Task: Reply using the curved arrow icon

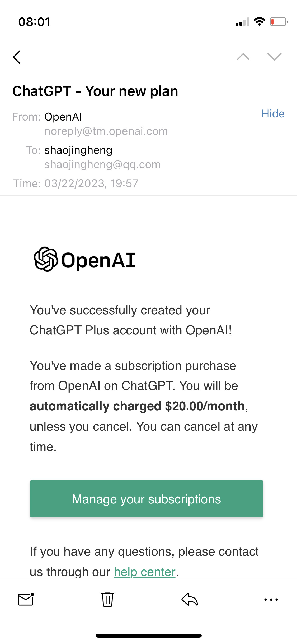Action: pyautogui.click(x=190, y=599)
